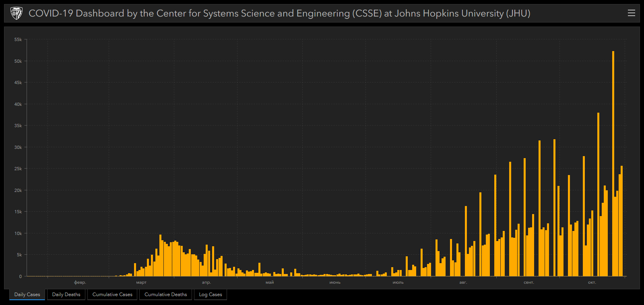Show the Log Cases chart tab
The height and width of the screenshot is (305, 644).
click(x=211, y=295)
